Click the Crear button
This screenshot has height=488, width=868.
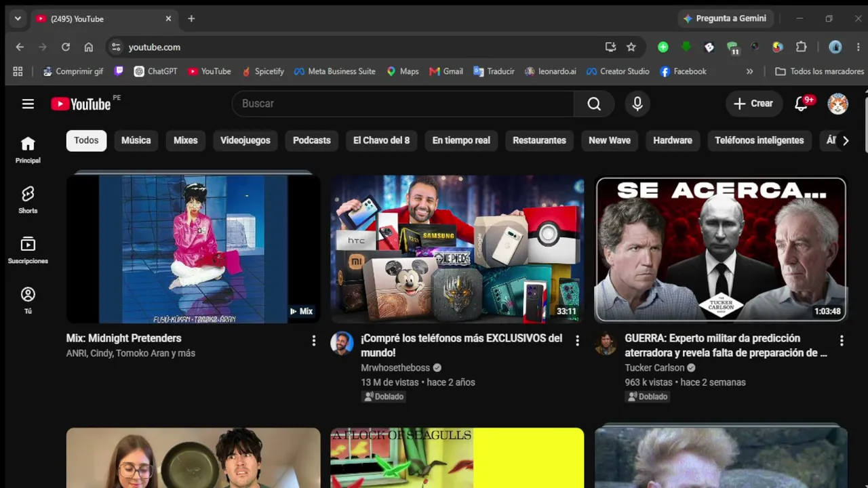(x=753, y=104)
